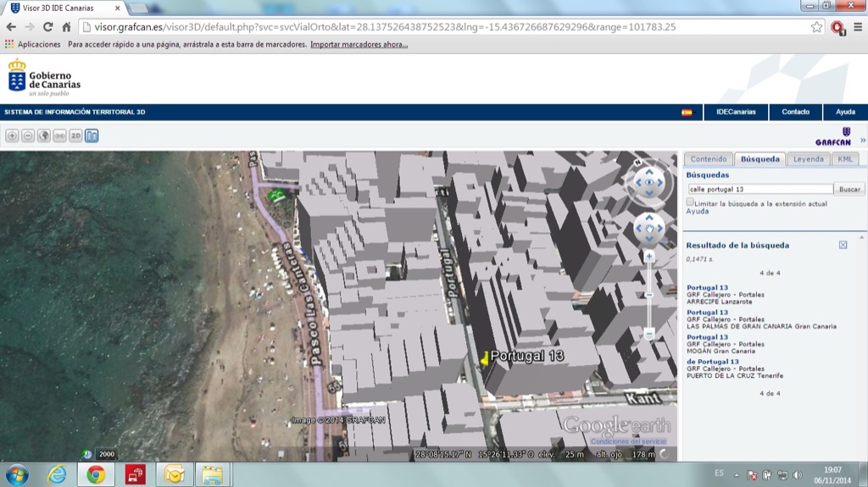Open Portugal 13 result for Arrecife Lanzarote
The height and width of the screenshot is (487, 868).
point(707,288)
